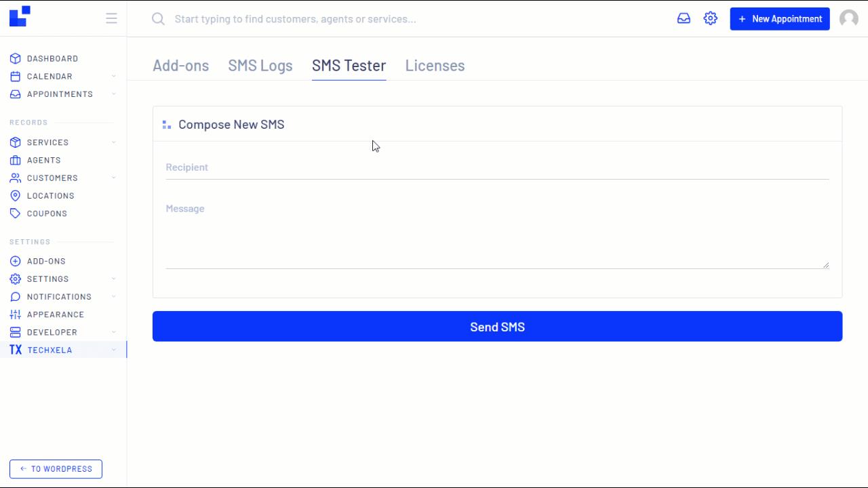The width and height of the screenshot is (868, 488).
Task: Click the Locations pin icon
Action: pyautogui.click(x=16, y=195)
